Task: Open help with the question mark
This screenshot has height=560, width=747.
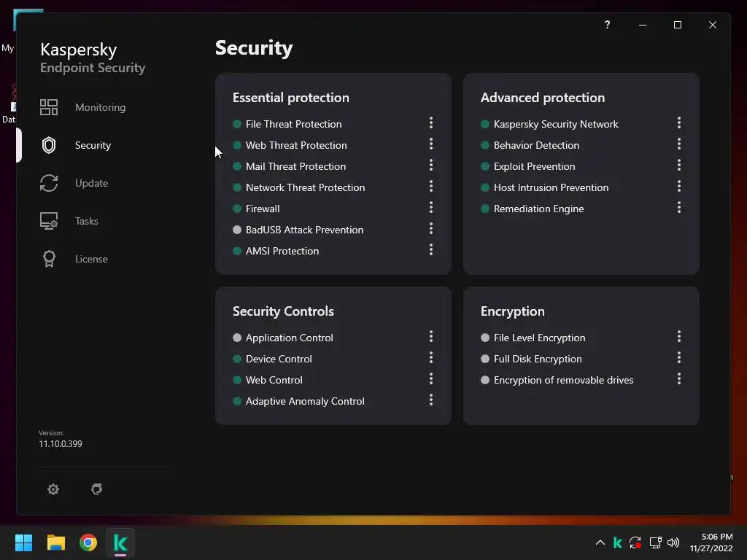Action: coord(607,24)
